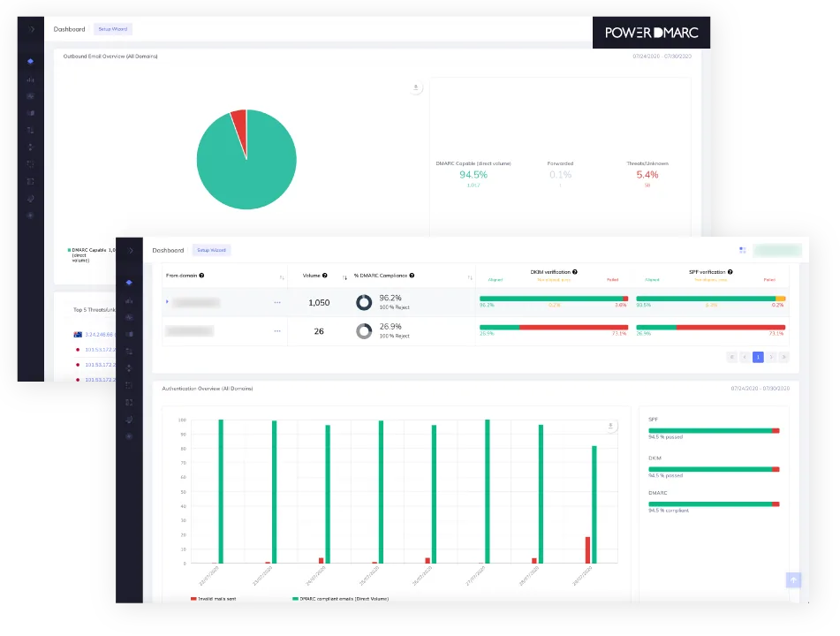Go to previous page of the domain table
The height and width of the screenshot is (636, 840).
[745, 357]
